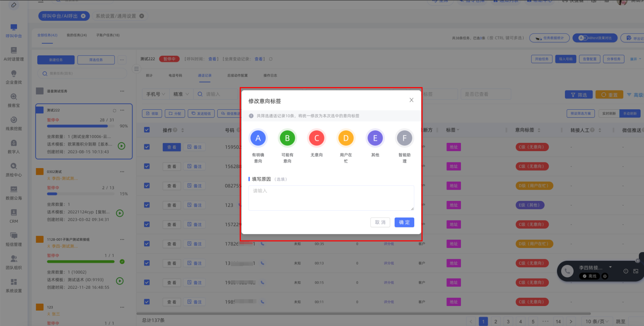Select the blue A 有明确意向 tag icon
644x326 pixels.
(x=258, y=138)
